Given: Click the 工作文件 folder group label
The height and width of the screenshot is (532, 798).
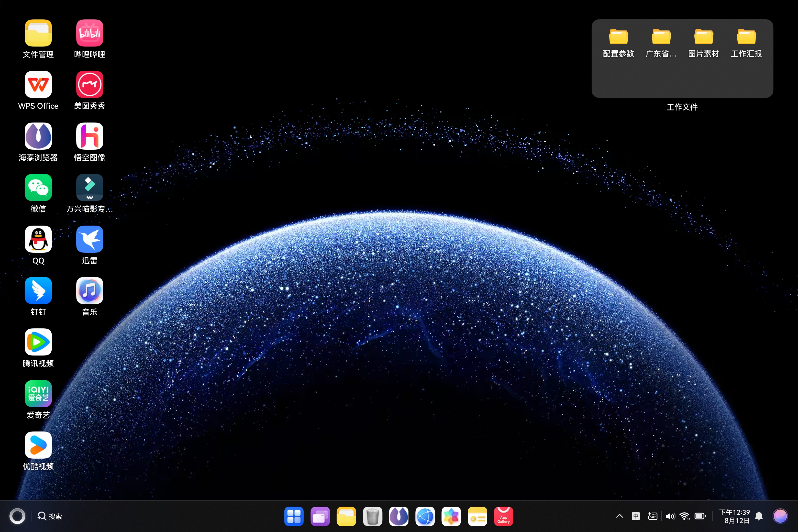Looking at the screenshot, I should point(682,107).
